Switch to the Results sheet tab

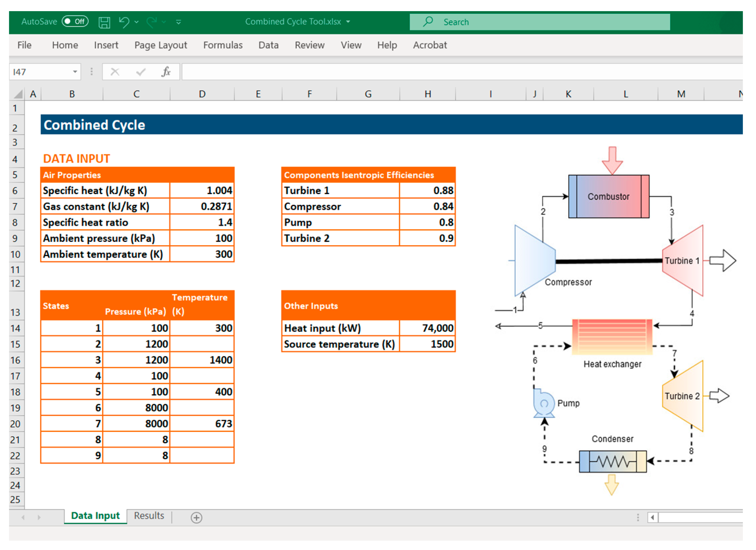click(x=149, y=516)
